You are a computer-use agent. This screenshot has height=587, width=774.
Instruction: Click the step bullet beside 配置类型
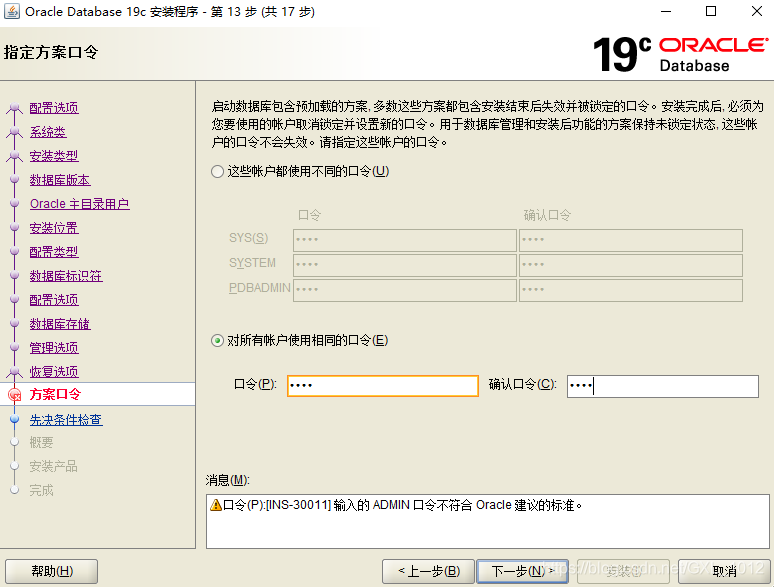(x=15, y=251)
